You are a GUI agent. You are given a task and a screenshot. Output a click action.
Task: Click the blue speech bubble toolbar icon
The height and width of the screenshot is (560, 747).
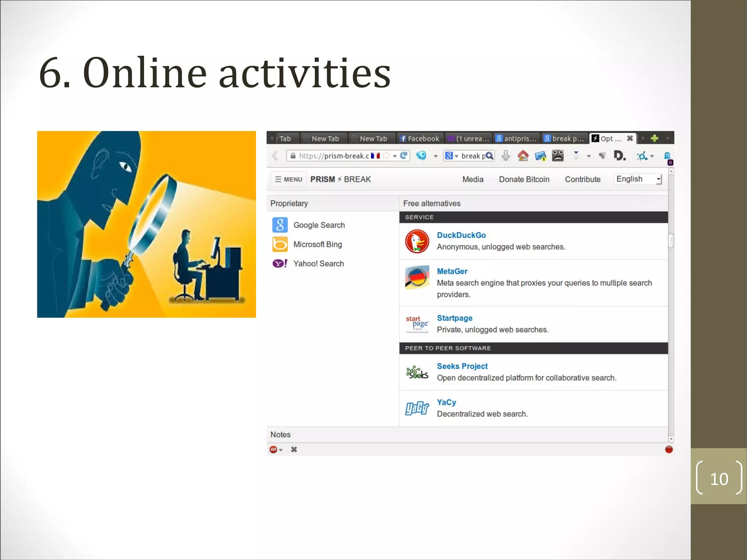[421, 155]
